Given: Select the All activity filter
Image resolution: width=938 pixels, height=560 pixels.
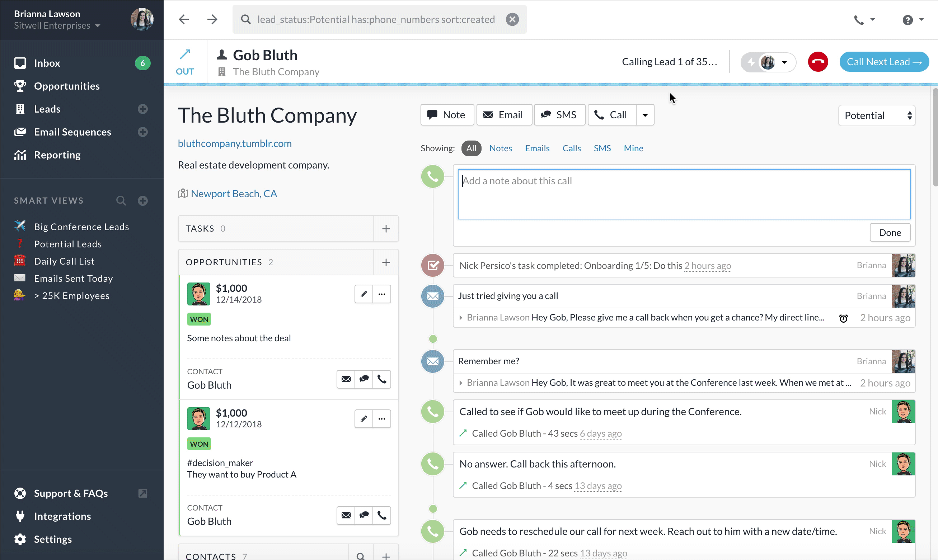Looking at the screenshot, I should (471, 148).
